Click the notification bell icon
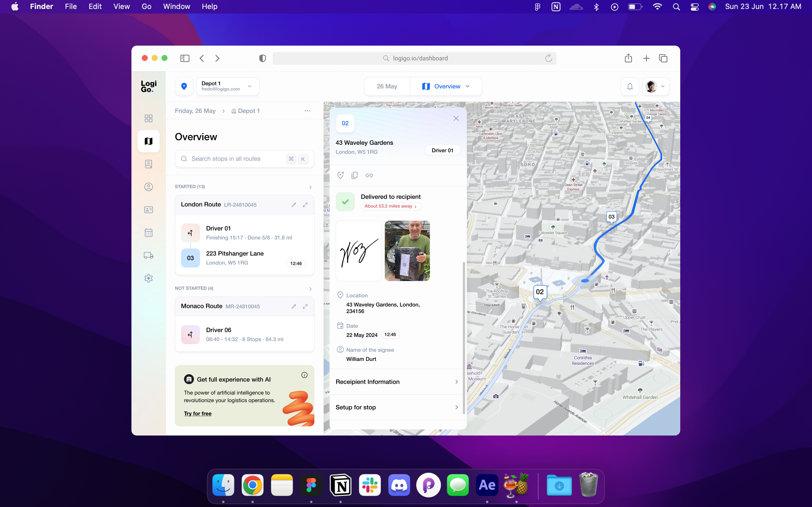This screenshot has width=812, height=507. (630, 86)
